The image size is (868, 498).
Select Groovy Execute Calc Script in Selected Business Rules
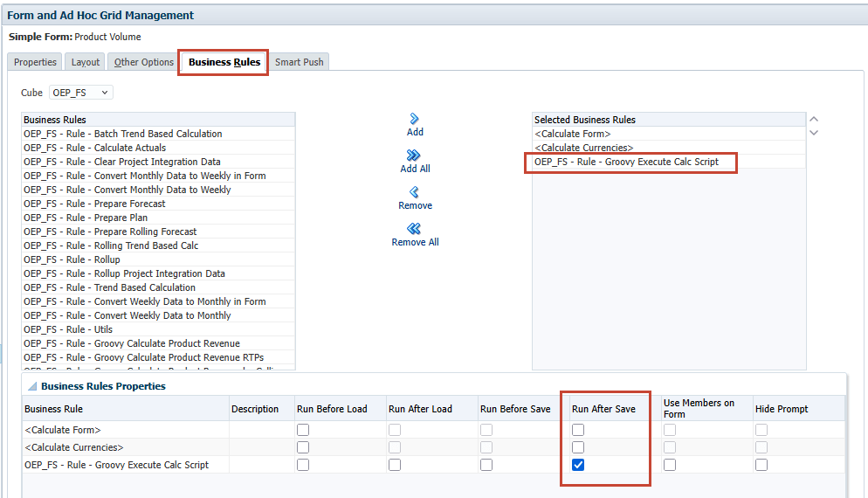pos(669,162)
